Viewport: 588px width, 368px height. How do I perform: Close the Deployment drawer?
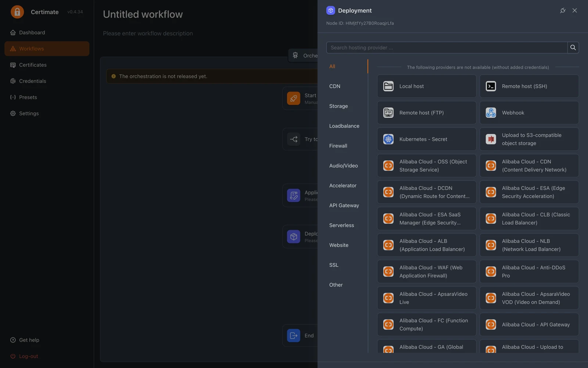(x=575, y=11)
